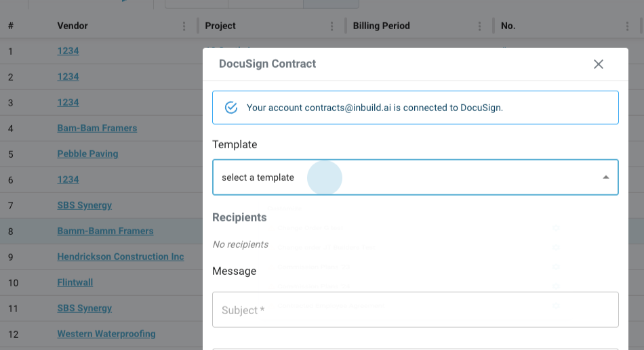Viewport: 644px width, 350px height.
Task: Open the Flintwall vendor link
Action: [x=75, y=282]
